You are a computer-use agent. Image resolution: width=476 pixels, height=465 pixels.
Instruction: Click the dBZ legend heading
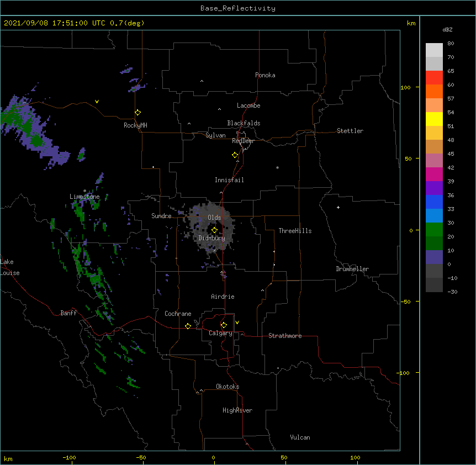click(x=447, y=30)
